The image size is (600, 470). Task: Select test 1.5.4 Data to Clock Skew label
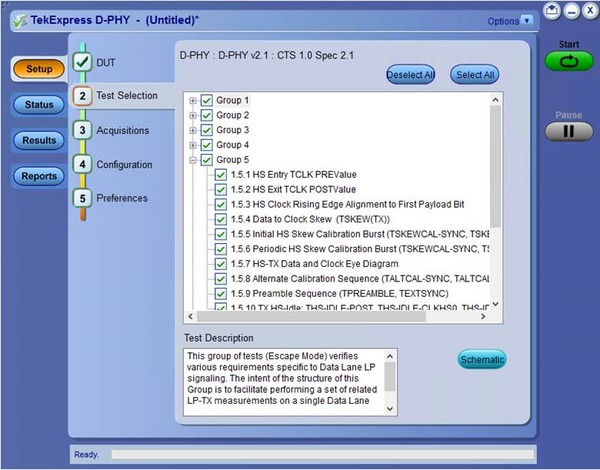[x=310, y=219]
